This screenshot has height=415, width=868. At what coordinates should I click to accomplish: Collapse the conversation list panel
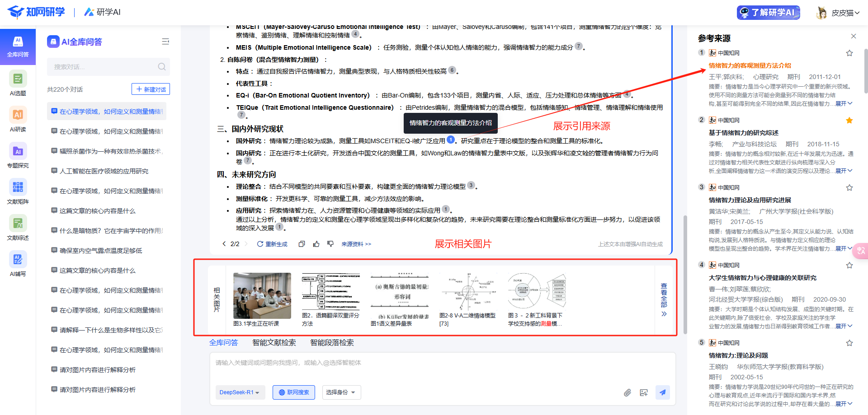[165, 42]
